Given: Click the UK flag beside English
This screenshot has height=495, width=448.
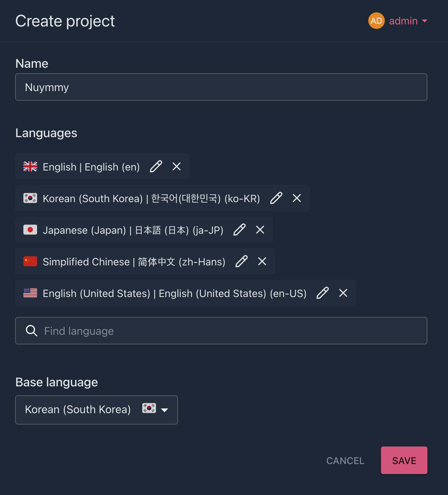Looking at the screenshot, I should pos(30,166).
